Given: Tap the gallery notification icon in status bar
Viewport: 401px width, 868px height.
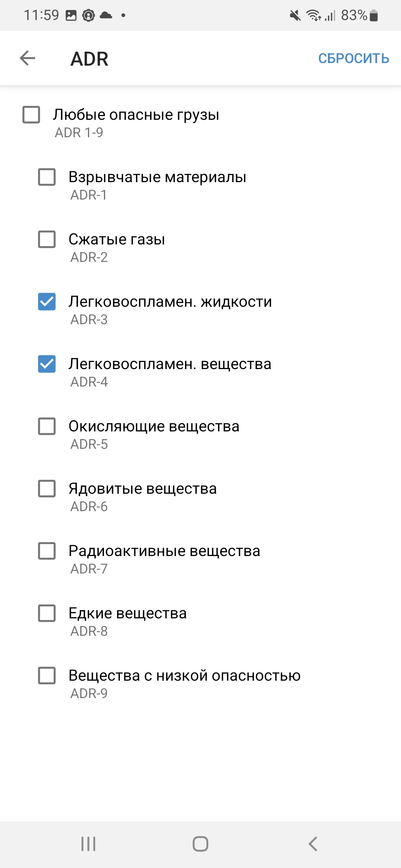Looking at the screenshot, I should [71, 15].
